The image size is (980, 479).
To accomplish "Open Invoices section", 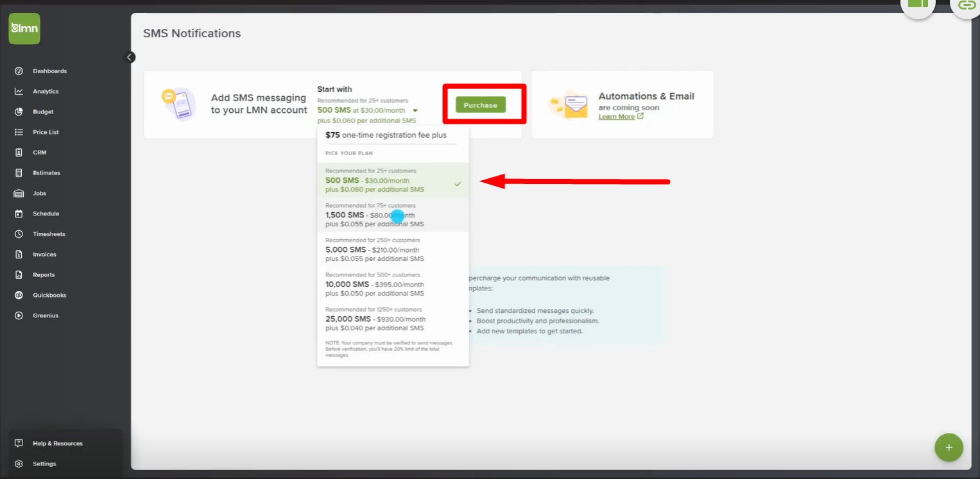I will point(44,255).
